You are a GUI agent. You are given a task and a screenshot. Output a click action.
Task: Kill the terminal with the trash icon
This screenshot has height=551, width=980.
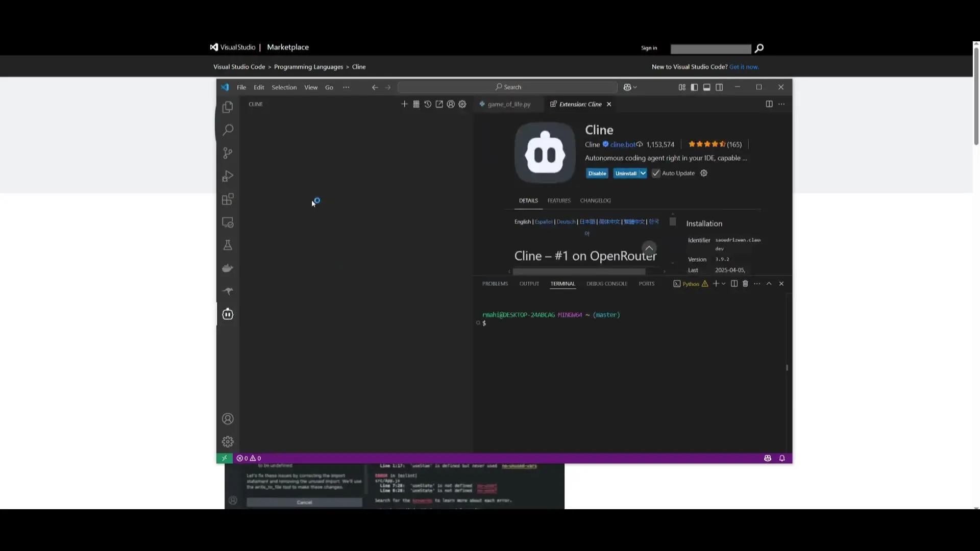[x=745, y=284]
